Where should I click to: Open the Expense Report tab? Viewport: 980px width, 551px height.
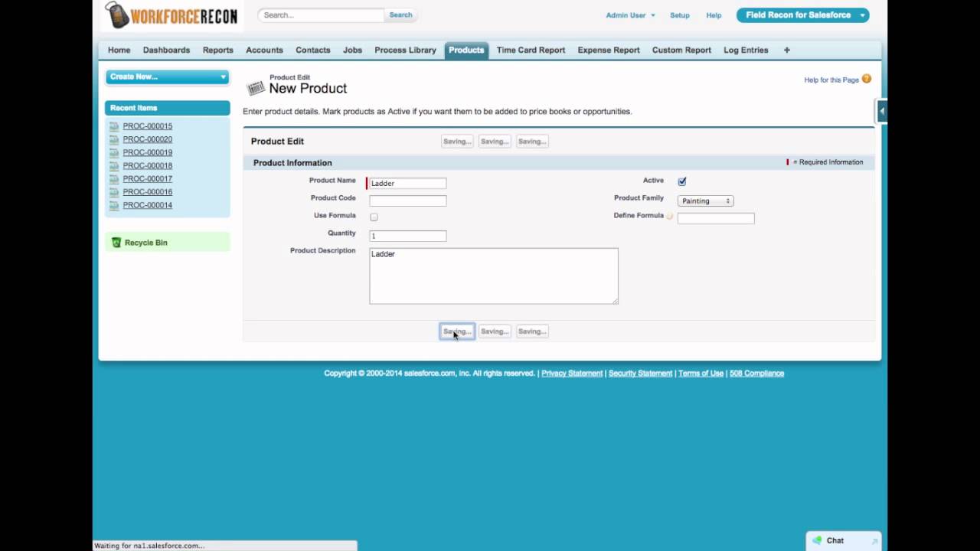point(609,50)
